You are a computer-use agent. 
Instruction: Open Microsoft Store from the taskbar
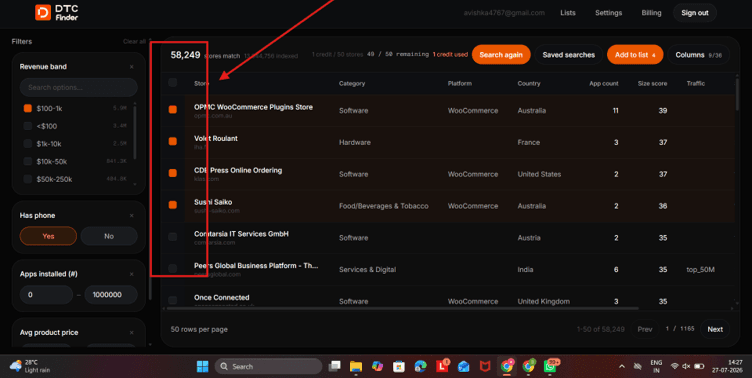click(x=399, y=366)
